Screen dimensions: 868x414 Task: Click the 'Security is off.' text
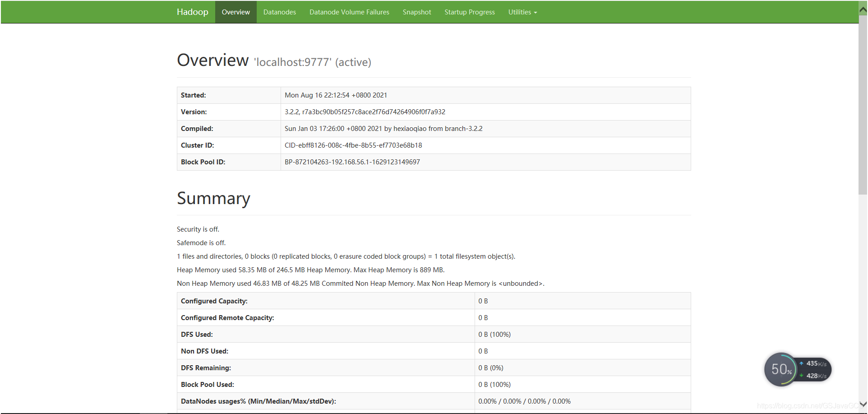point(198,229)
